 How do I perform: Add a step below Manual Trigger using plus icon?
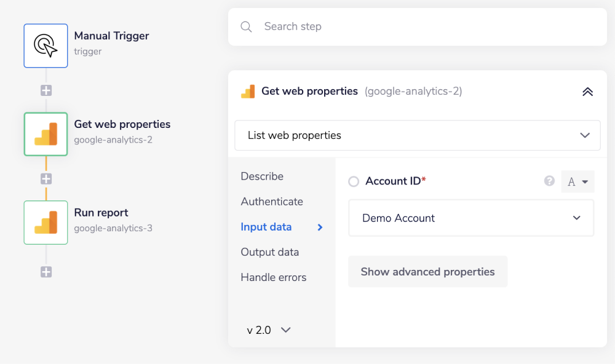coord(46,90)
